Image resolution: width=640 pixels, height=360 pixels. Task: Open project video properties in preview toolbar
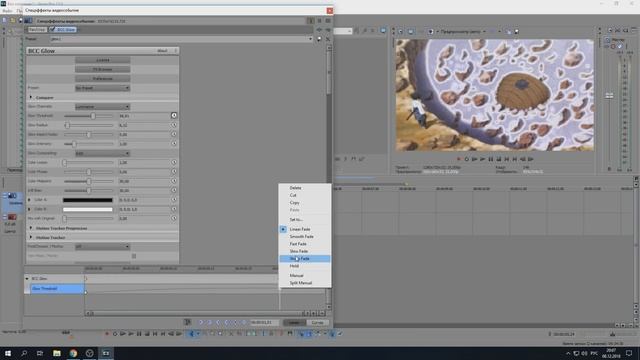click(x=400, y=31)
